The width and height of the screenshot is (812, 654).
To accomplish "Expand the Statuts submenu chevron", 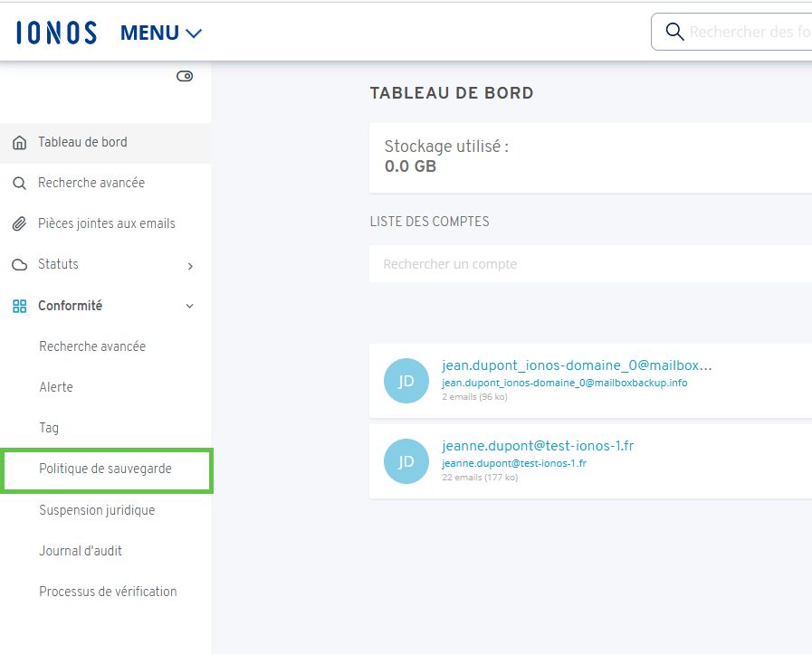I will 190,266.
